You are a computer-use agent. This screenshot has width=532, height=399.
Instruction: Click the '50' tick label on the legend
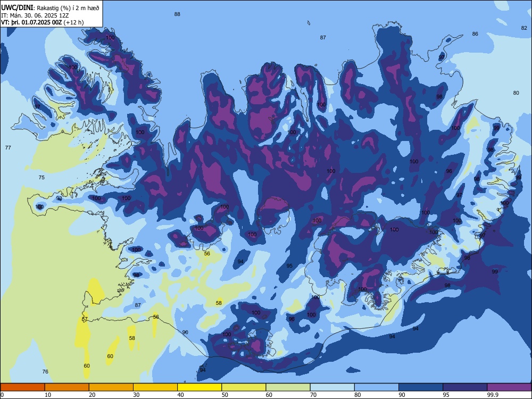click(x=225, y=395)
